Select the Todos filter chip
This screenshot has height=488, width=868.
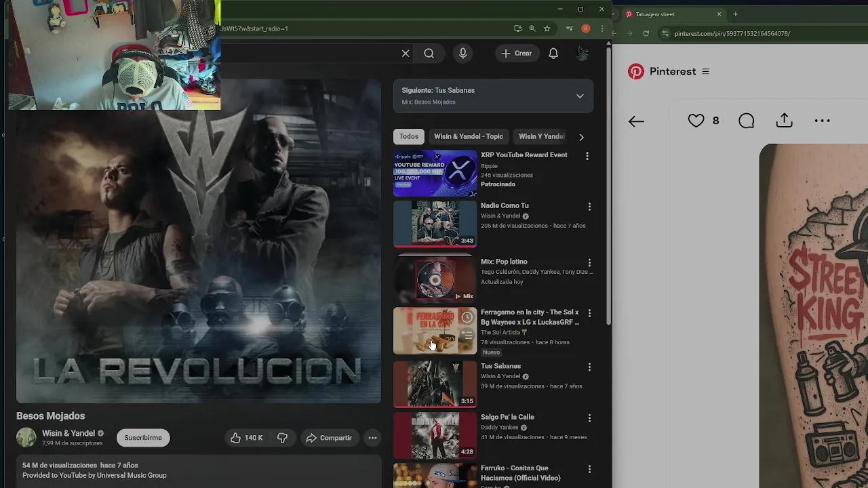point(409,136)
